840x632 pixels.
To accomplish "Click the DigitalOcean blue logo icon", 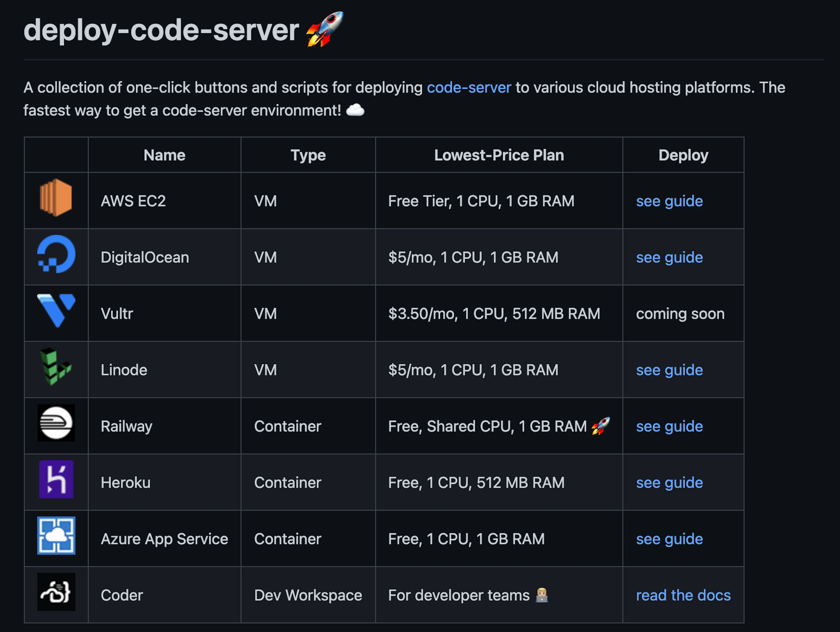I will point(56,254).
